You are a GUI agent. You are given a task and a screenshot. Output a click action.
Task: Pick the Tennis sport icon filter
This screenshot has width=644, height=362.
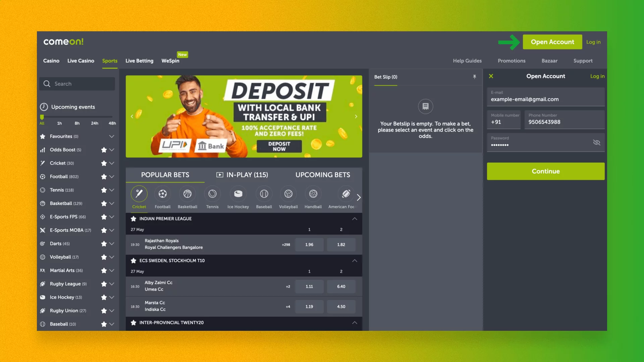[212, 194]
